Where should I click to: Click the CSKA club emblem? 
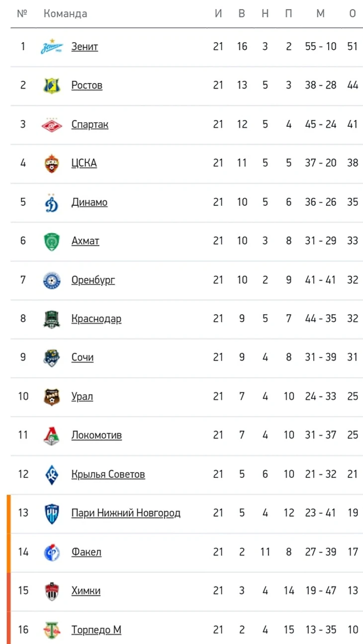tap(52, 163)
